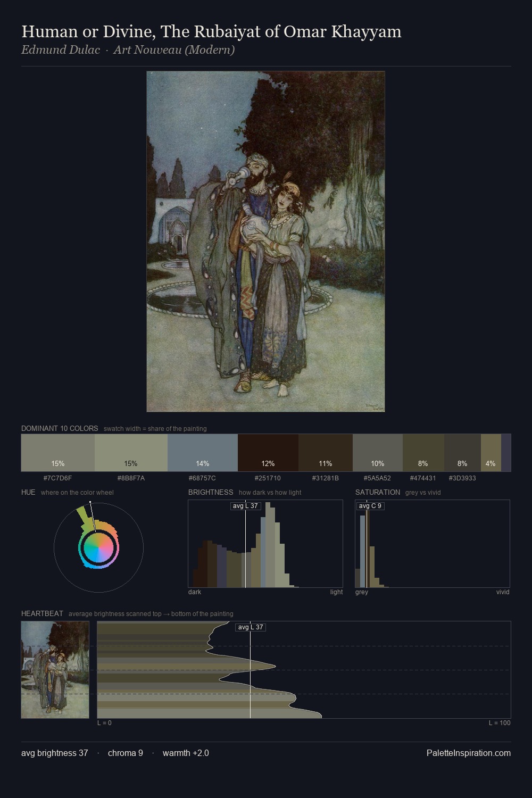Click the '#7C7D6F' hex code label
This screenshot has width=532, height=798.
pos(57,478)
